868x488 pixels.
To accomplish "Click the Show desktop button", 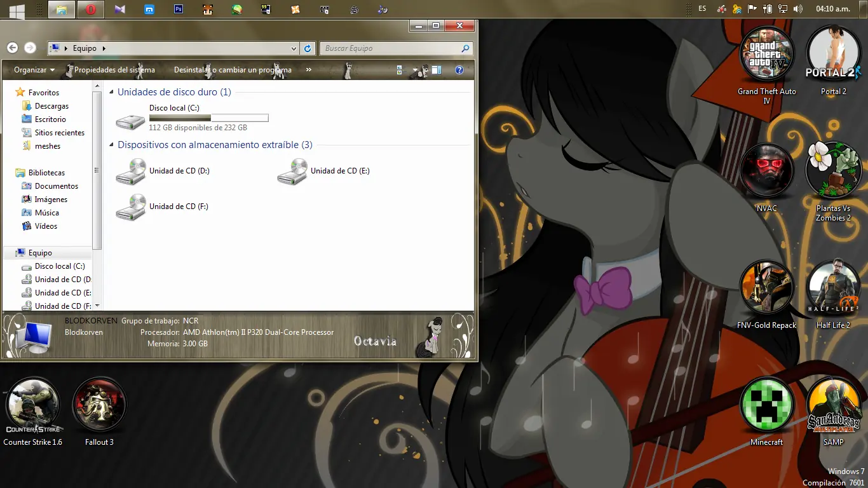I will [x=862, y=9].
